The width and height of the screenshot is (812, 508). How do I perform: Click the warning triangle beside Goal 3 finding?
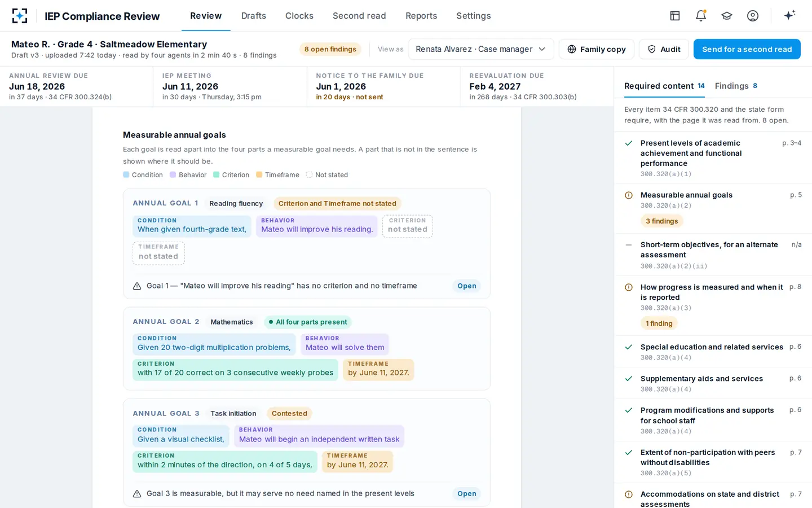tap(137, 494)
